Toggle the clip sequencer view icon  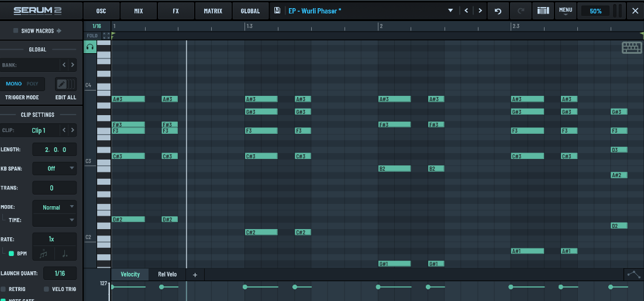pyautogui.click(x=543, y=11)
